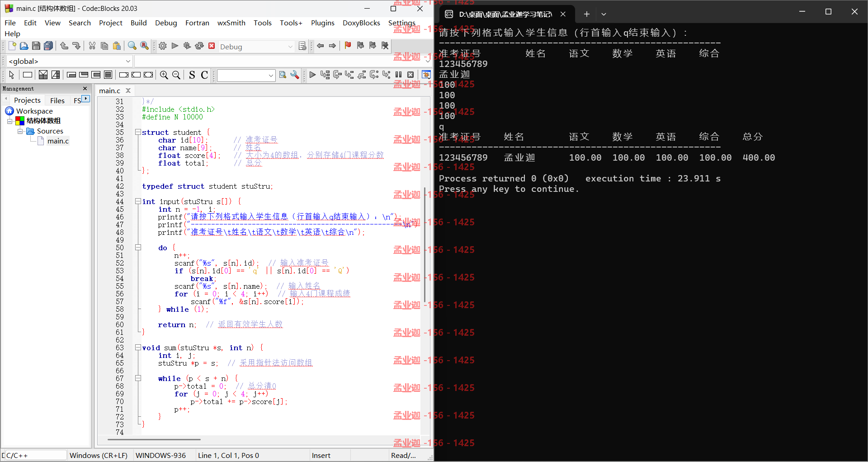Switch to the Projects management tab
This screenshot has height=462, width=868.
pos(27,100)
